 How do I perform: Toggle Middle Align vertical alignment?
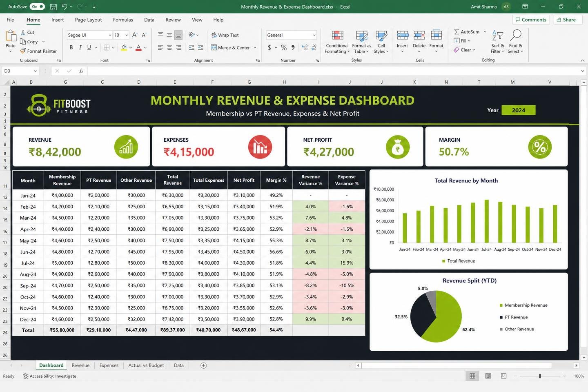169,35
